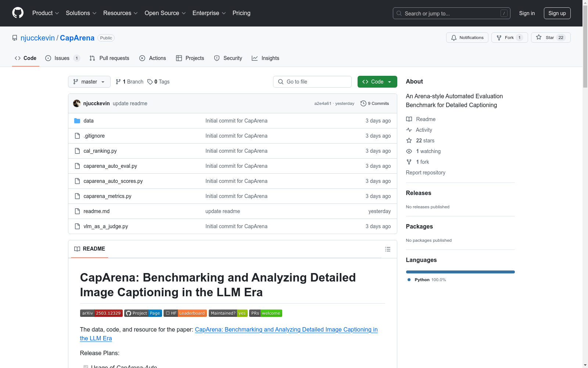The image size is (588, 368).
Task: Click the file icon beside caparena_metrics.py
Action: point(77,196)
